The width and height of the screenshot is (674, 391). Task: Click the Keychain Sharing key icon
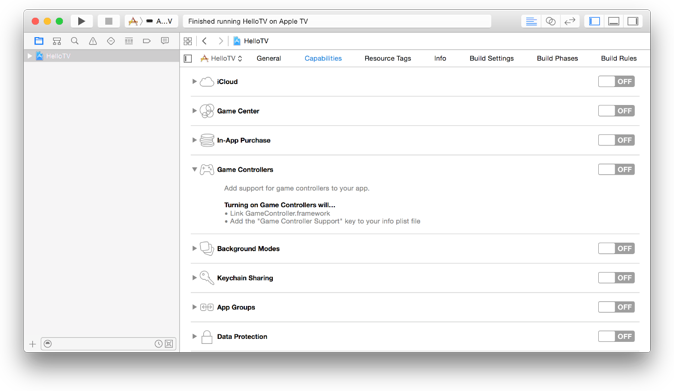click(207, 278)
